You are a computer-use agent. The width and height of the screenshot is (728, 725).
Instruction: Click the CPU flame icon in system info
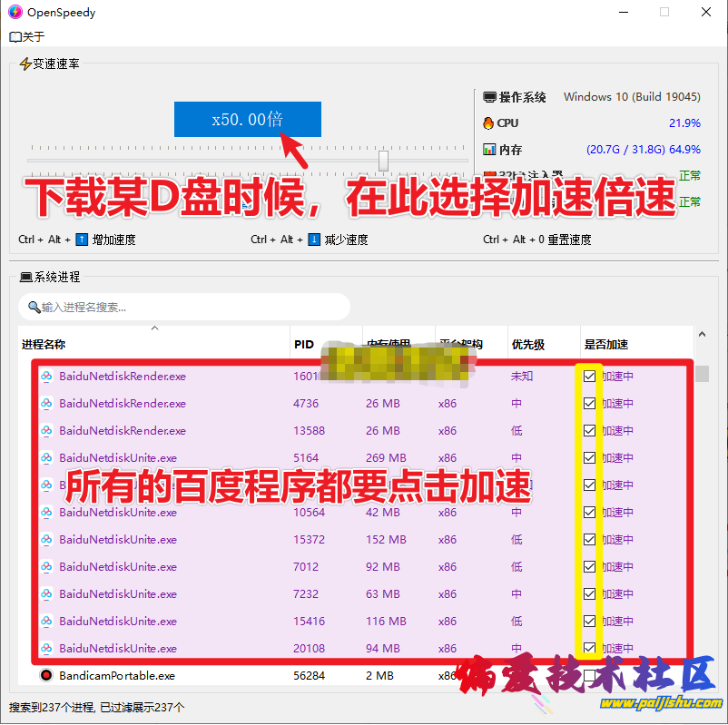[x=488, y=122]
